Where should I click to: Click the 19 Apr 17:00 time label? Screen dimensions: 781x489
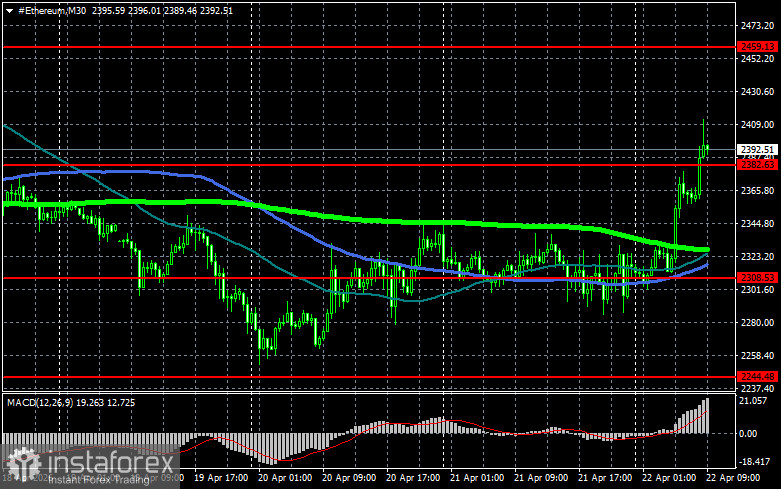coord(221,478)
